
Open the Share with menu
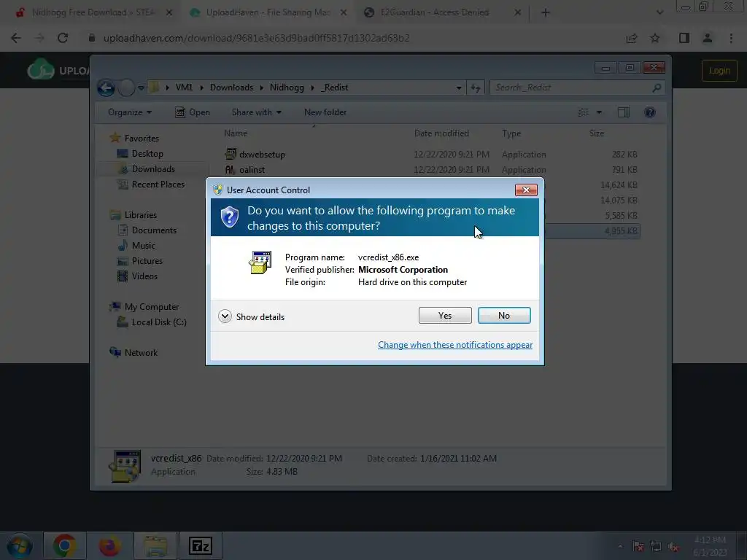256,112
